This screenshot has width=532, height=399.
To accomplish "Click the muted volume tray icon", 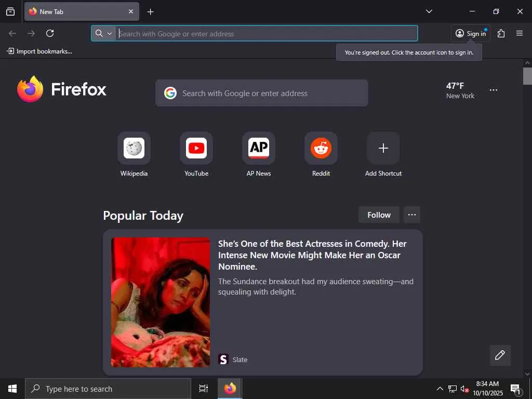I will [x=464, y=389].
